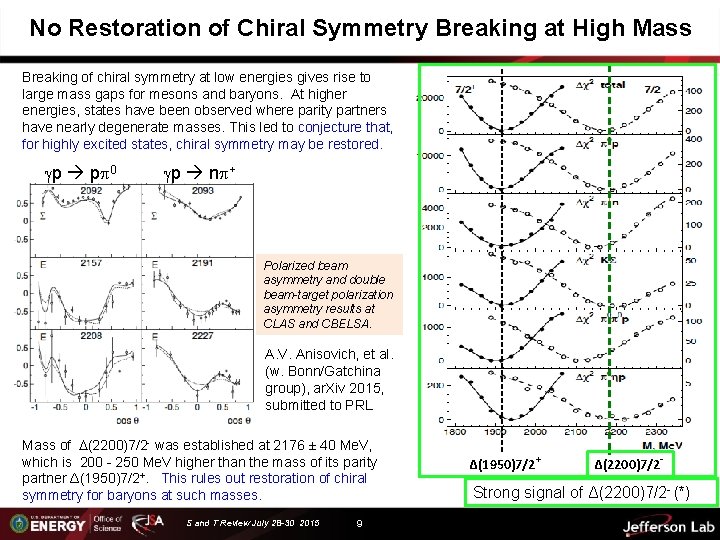Click the 2000 tick label on mass axis
The height and width of the screenshot is (540, 720).
point(535,432)
